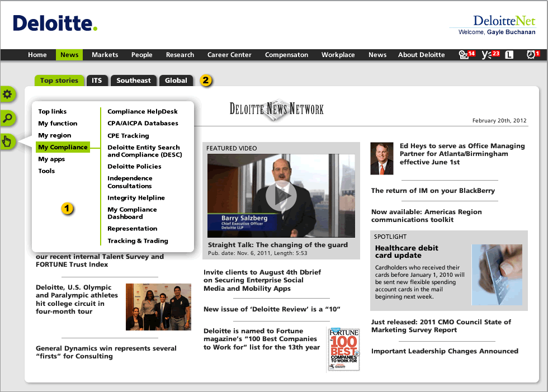This screenshot has height=392, width=548.
Task: Open the alarm clock icon with badge 1
Action: click(x=533, y=54)
